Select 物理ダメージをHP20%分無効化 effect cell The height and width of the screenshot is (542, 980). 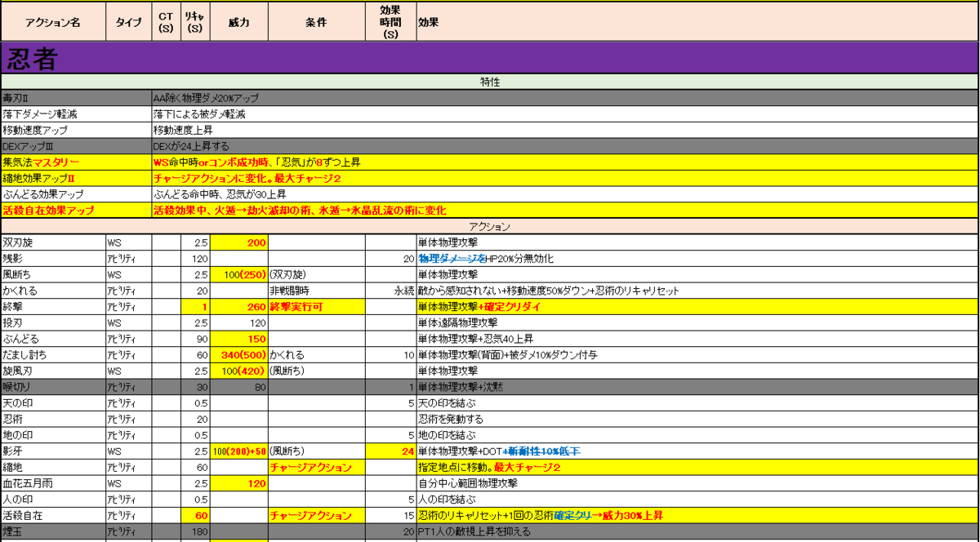(x=697, y=259)
